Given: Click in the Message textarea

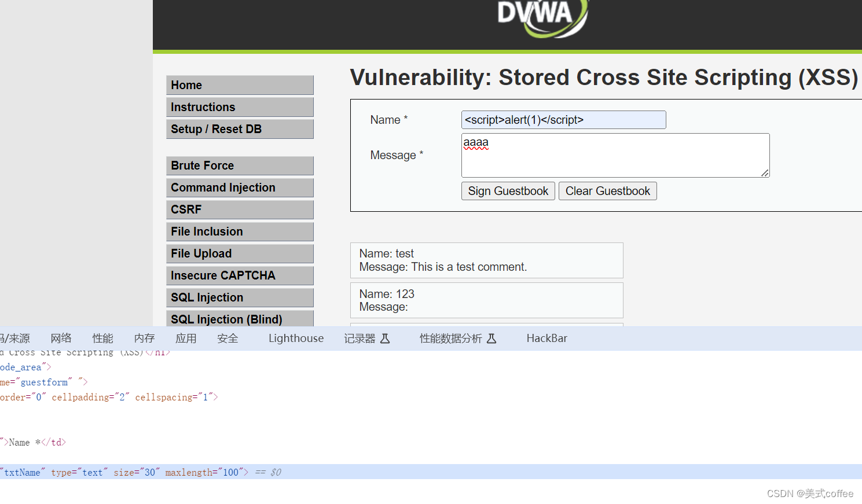Looking at the screenshot, I should [x=615, y=155].
